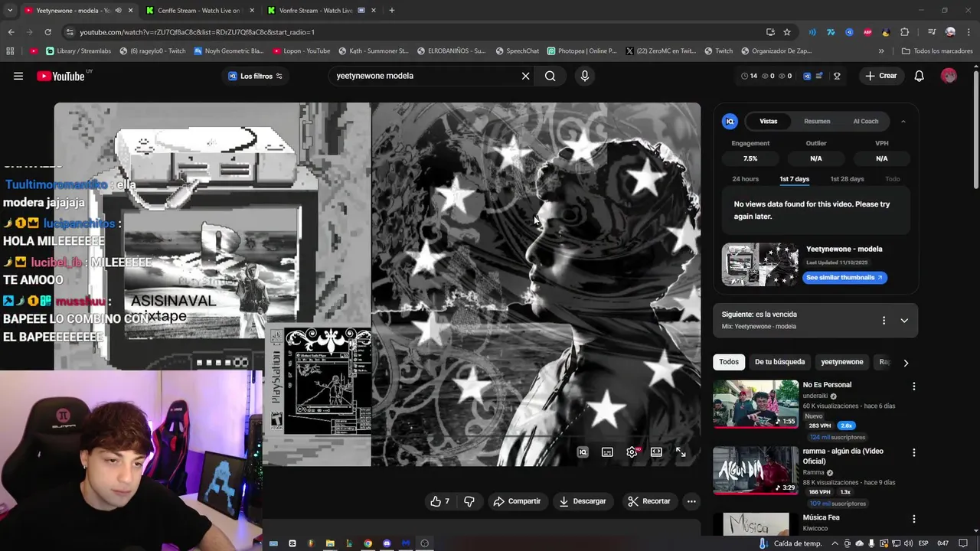Image resolution: width=980 pixels, height=551 pixels.
Task: Select the De tu búsqueda chip
Action: click(779, 362)
